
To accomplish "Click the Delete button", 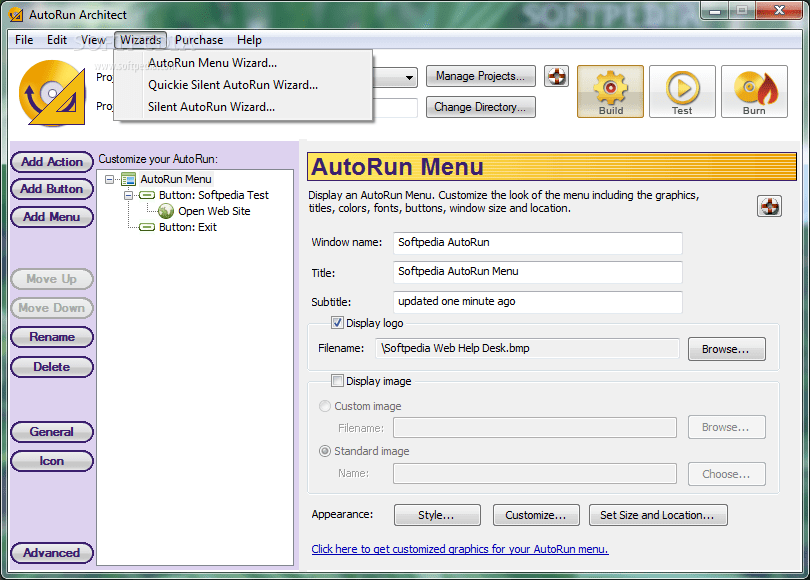I will [52, 367].
